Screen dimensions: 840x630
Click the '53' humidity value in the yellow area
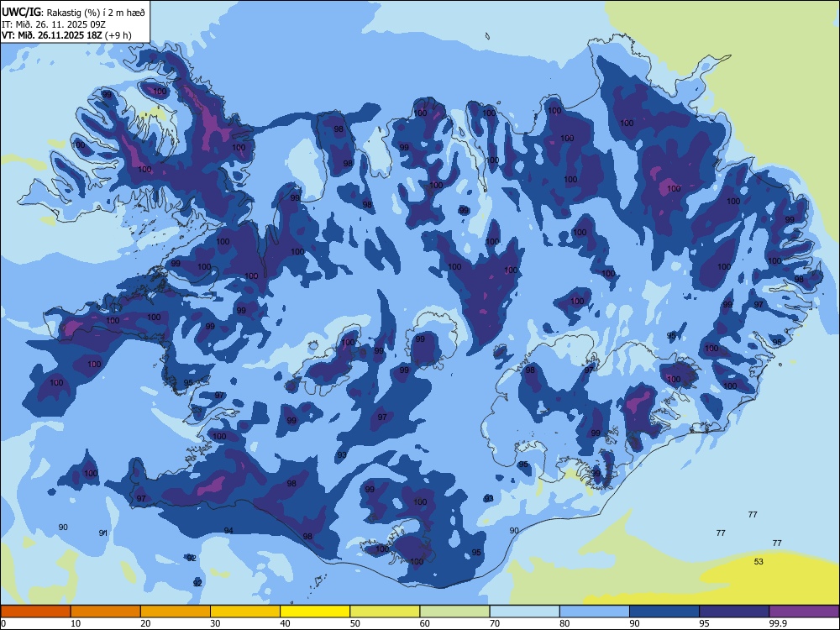759,561
